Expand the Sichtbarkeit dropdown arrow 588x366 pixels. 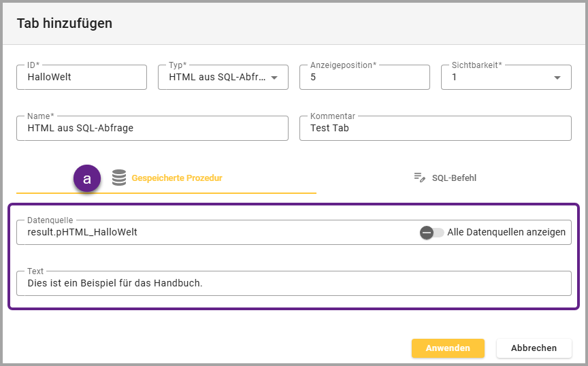(x=557, y=78)
